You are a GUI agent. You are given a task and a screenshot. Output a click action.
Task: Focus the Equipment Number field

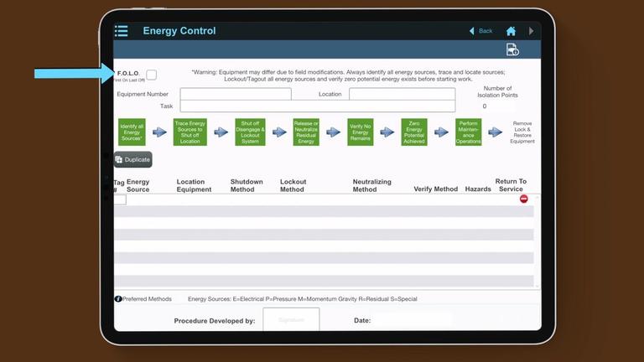pyautogui.click(x=236, y=94)
